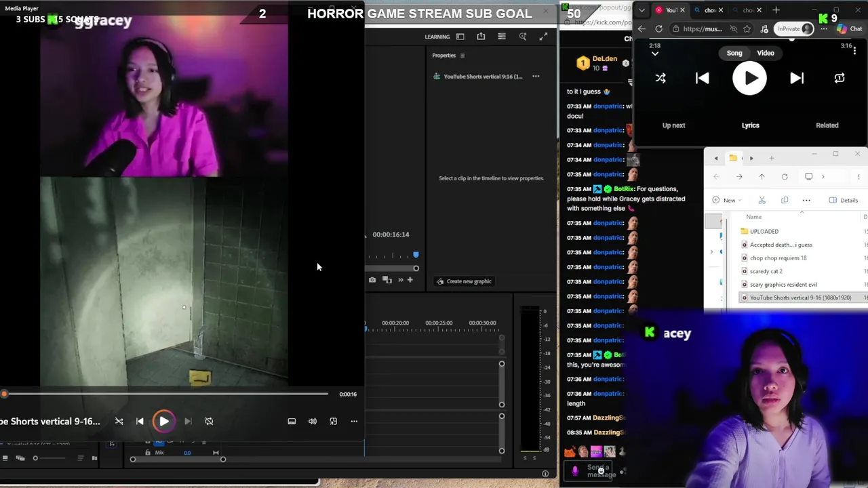868x488 pixels.
Task: Switch to Video mode in YouTube Music
Action: (x=766, y=53)
